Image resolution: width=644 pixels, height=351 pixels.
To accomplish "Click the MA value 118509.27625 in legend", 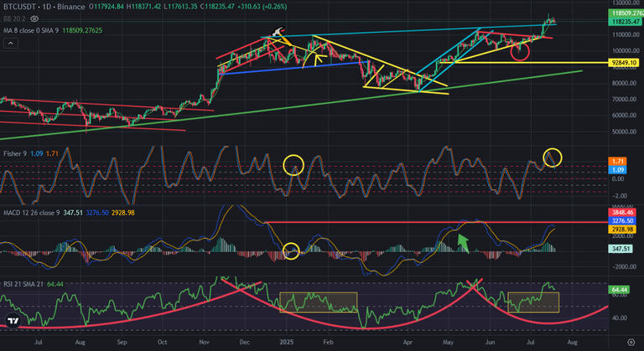I will click(x=82, y=30).
